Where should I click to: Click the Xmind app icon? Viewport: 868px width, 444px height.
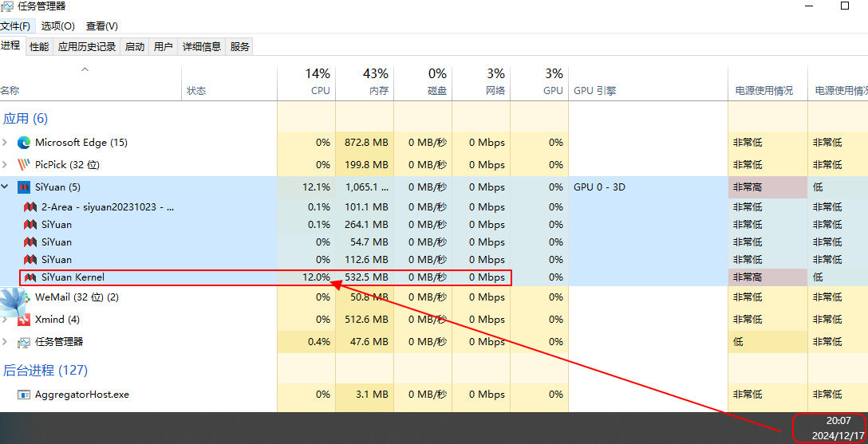tap(24, 320)
